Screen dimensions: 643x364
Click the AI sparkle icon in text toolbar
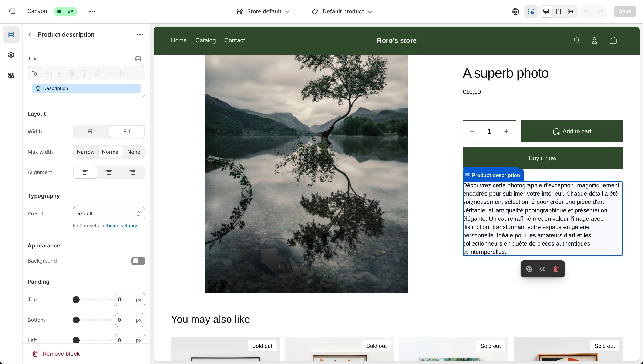click(x=35, y=73)
